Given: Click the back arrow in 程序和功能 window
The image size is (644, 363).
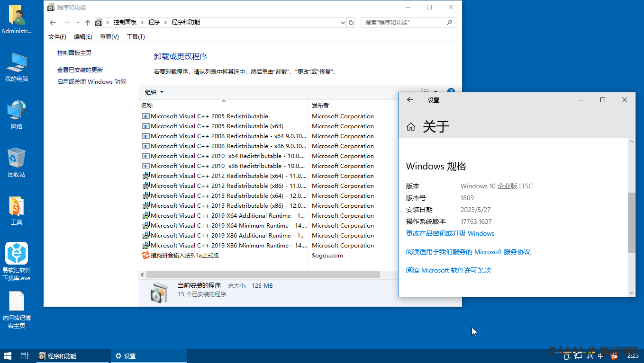Looking at the screenshot, I should (53, 23).
